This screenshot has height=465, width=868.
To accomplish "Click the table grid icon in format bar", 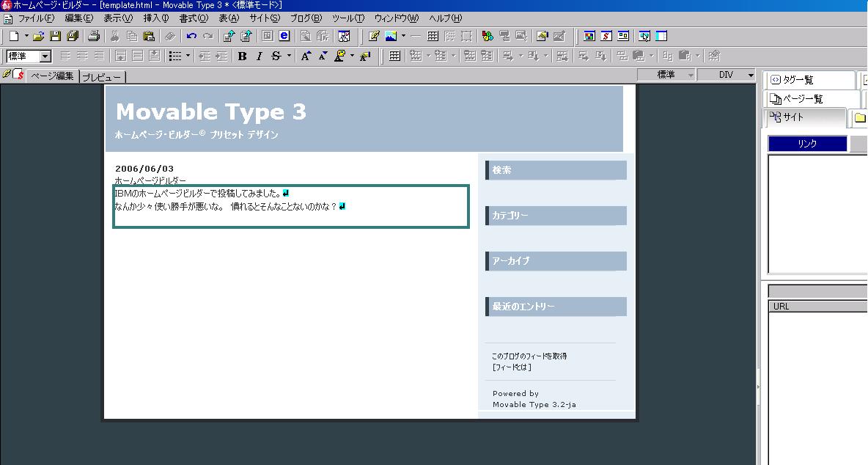I will pyautogui.click(x=394, y=56).
